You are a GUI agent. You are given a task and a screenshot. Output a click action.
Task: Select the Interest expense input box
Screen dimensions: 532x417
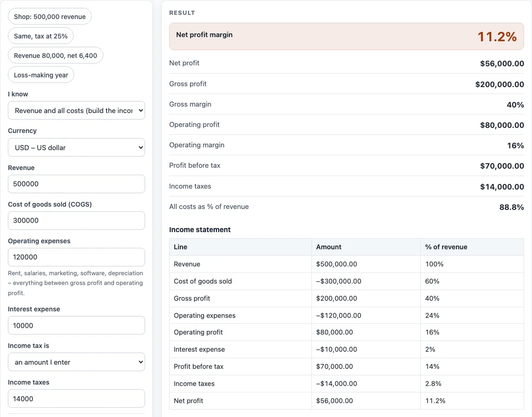coord(76,325)
